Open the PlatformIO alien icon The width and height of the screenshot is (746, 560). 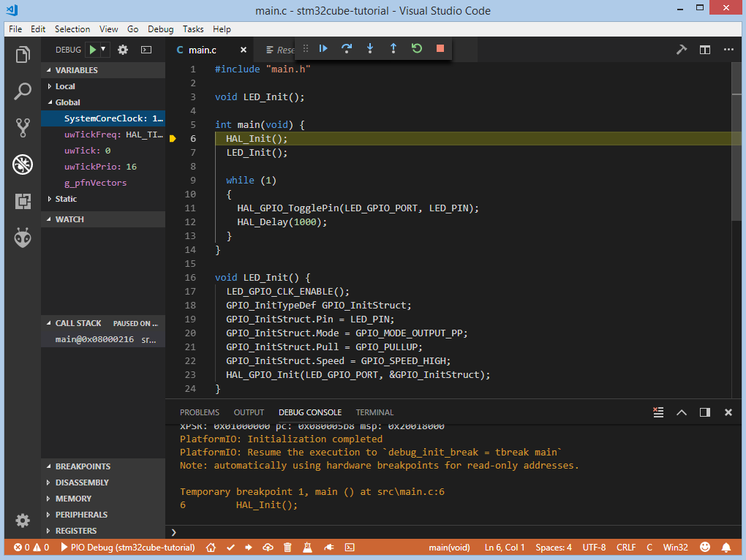point(23,238)
